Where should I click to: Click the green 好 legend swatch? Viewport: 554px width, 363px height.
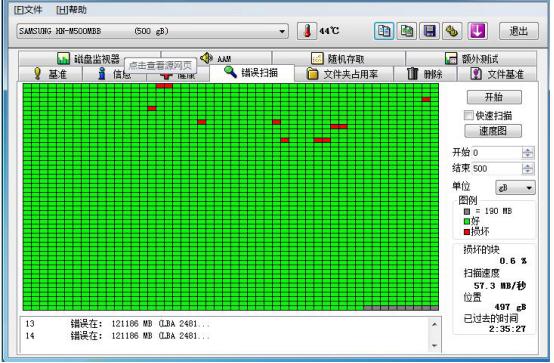click(467, 222)
